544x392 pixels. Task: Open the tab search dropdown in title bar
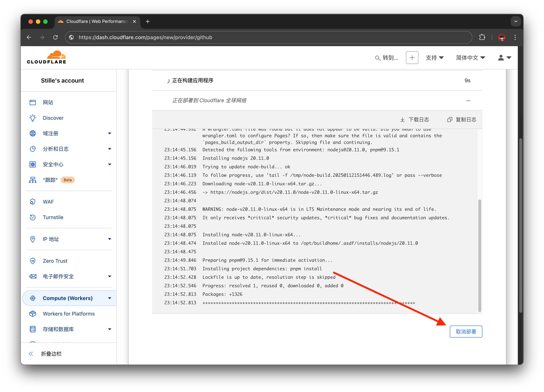point(516,21)
